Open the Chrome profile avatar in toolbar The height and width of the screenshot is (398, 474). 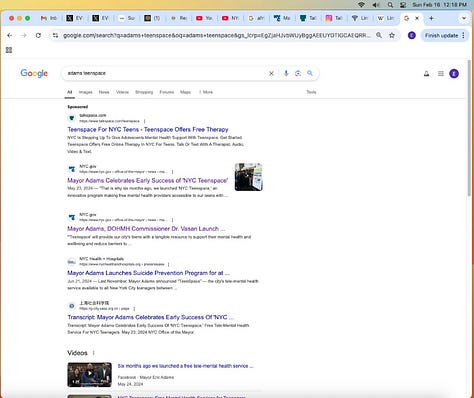click(x=412, y=35)
